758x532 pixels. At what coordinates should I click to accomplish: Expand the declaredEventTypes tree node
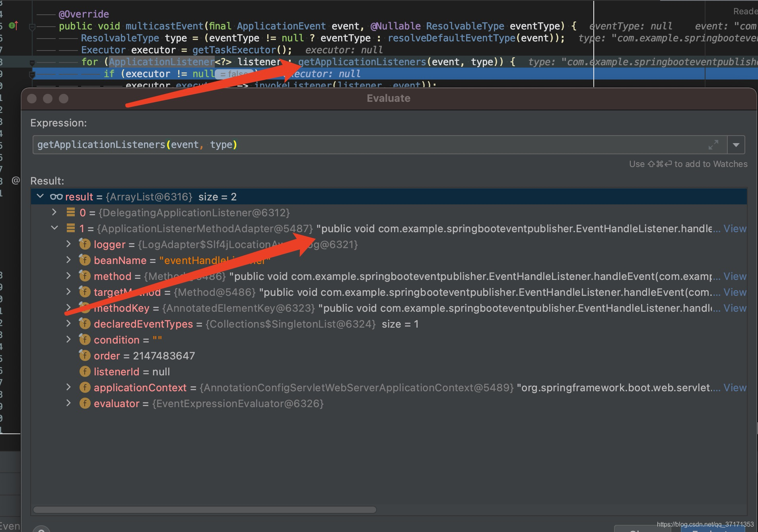pyautogui.click(x=69, y=324)
